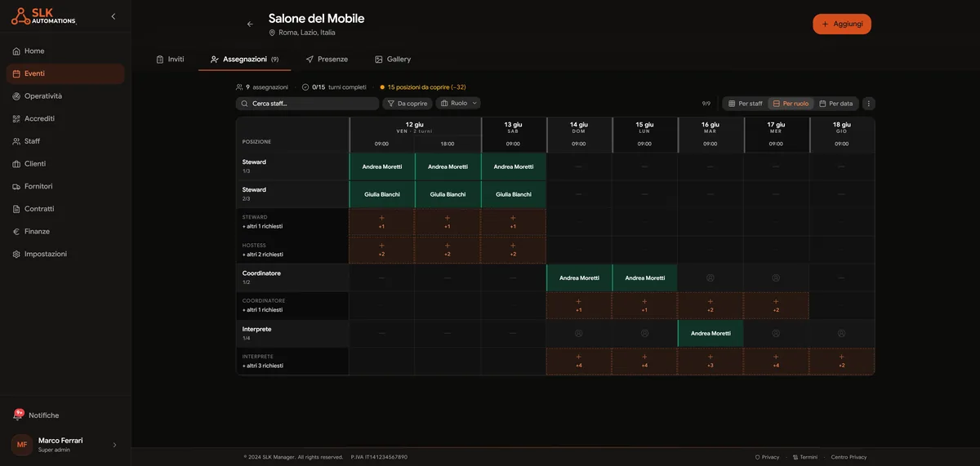Assign Interprete via person icon on 15 giu
980x466 pixels.
(x=644, y=333)
